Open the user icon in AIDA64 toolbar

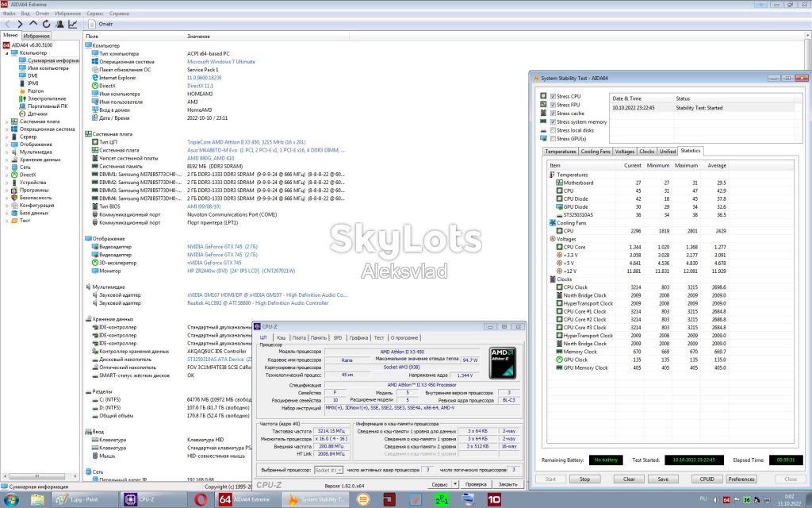[x=59, y=24]
